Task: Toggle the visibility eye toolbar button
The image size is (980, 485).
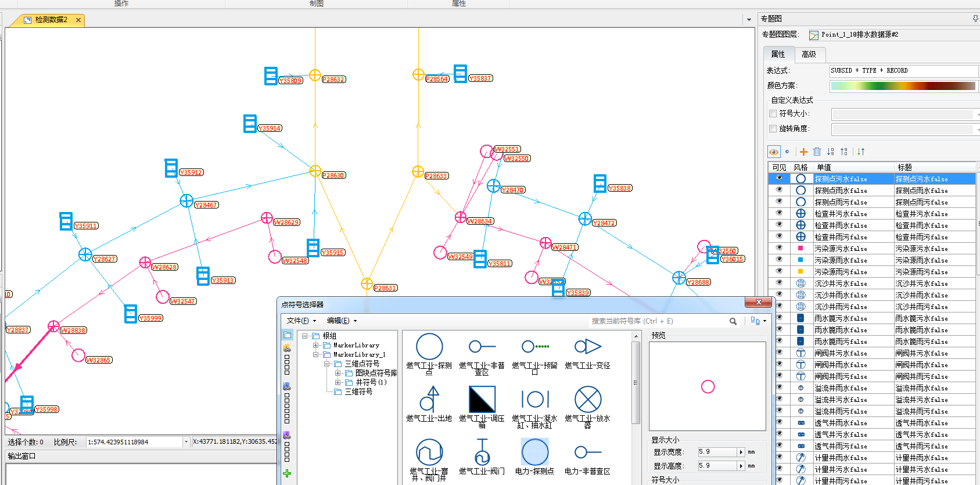Action: [x=774, y=152]
